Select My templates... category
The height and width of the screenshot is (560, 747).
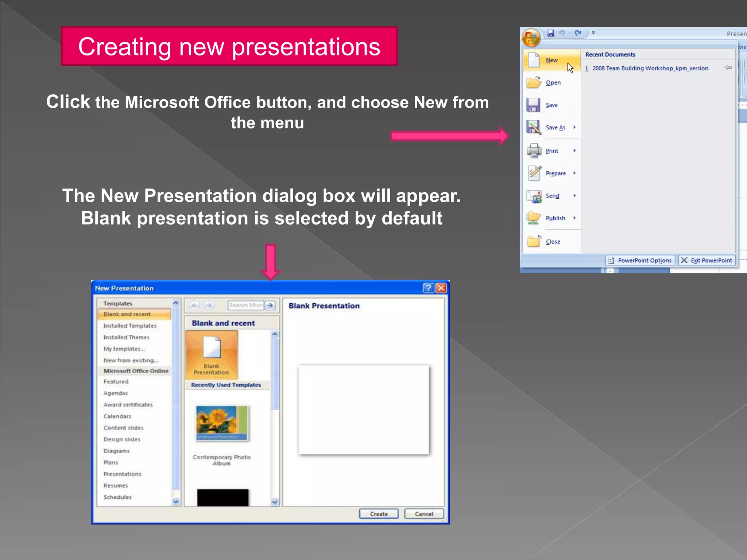tap(124, 349)
